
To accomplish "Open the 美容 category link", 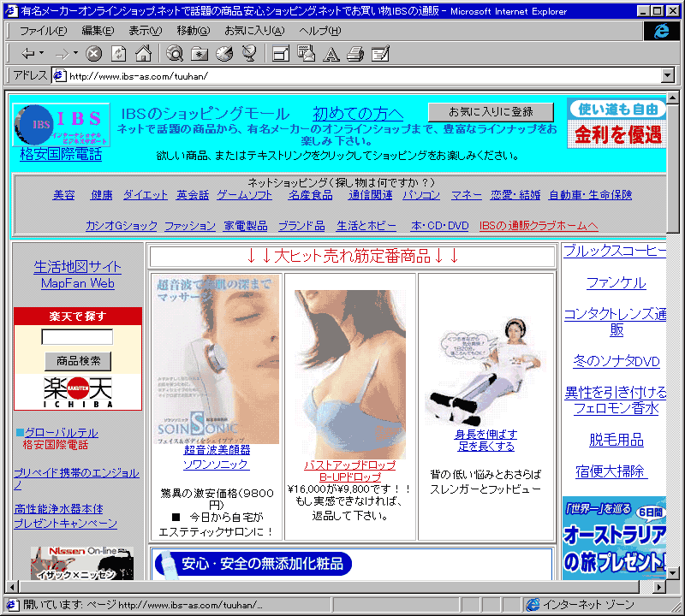I will (63, 195).
